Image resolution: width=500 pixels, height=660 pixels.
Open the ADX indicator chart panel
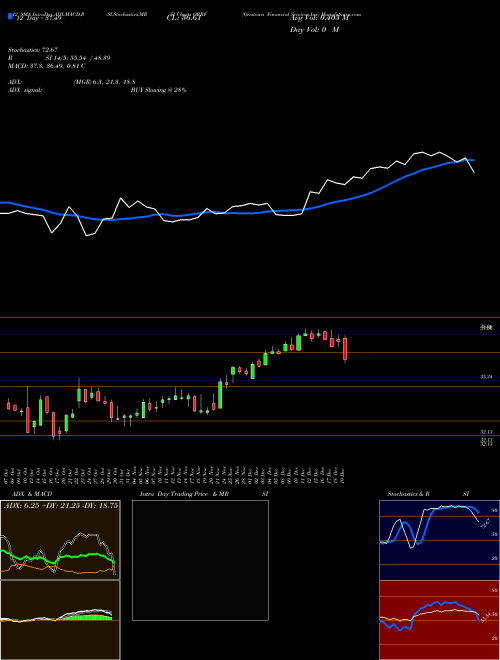point(60,540)
